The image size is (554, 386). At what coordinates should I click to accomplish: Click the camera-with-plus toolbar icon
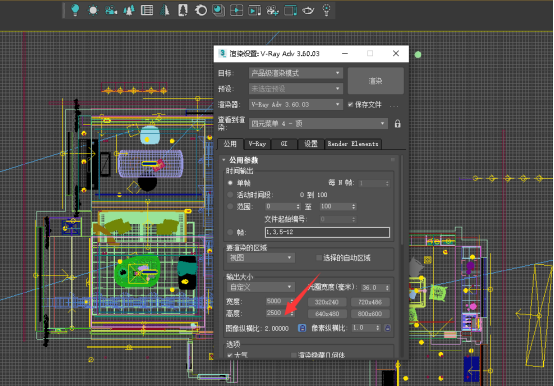point(272,10)
